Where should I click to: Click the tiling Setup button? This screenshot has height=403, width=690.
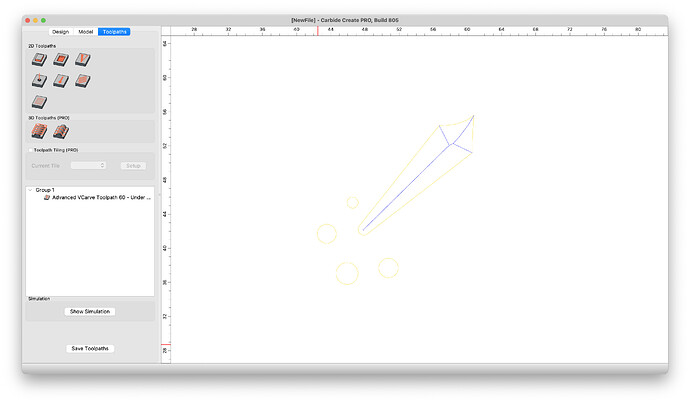click(x=133, y=165)
